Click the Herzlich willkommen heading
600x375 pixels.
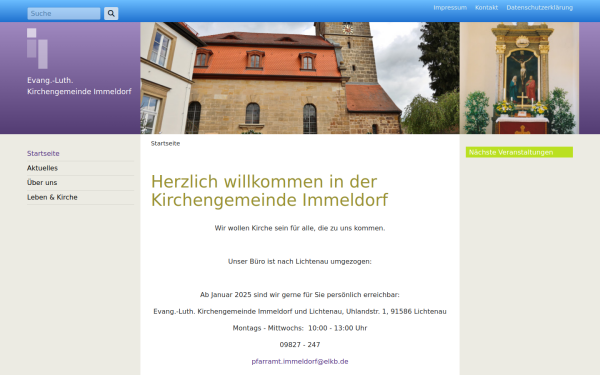[269, 191]
